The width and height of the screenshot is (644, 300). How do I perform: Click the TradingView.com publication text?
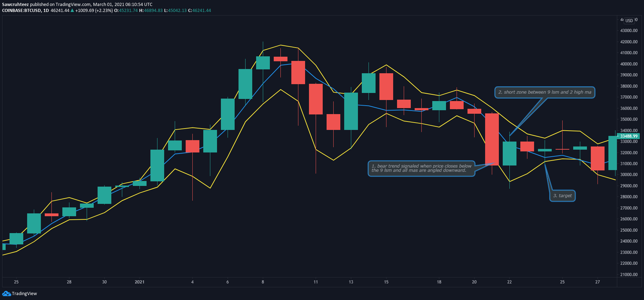point(74,5)
